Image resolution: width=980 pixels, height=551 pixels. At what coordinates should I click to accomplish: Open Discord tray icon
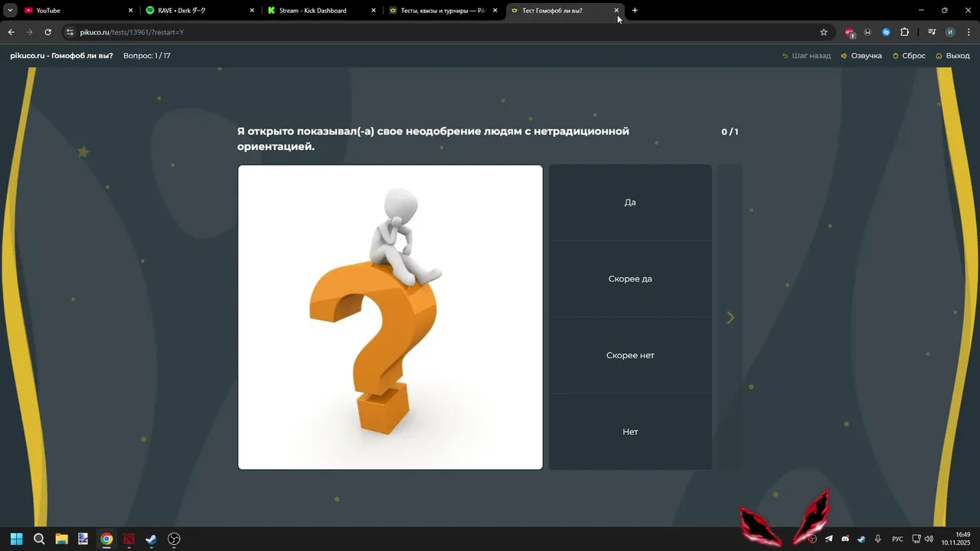(x=845, y=539)
